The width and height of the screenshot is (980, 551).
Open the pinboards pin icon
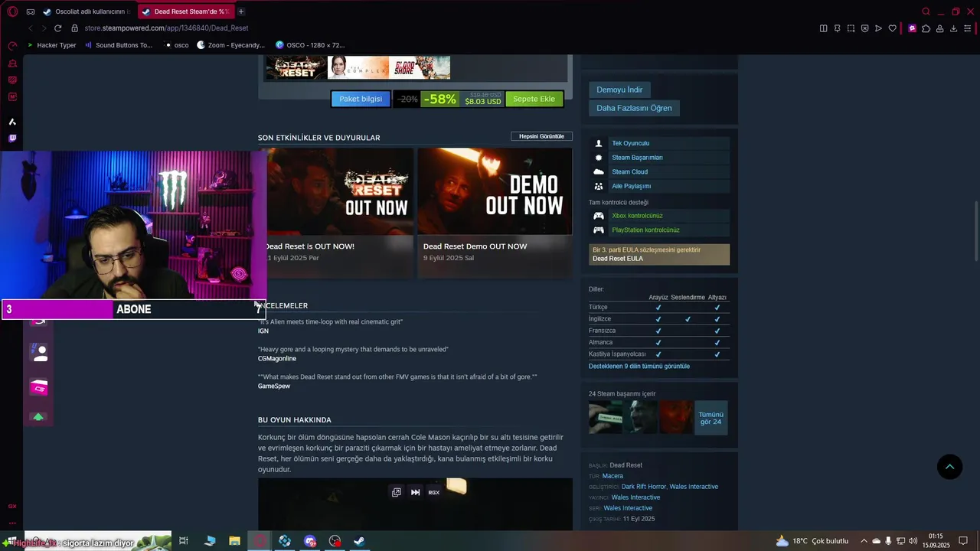point(837,28)
